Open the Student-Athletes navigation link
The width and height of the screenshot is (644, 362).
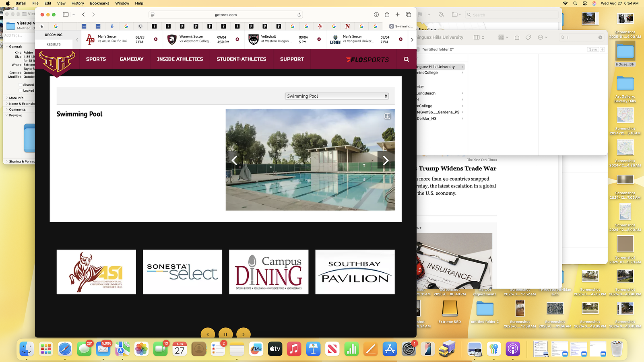(242, 59)
